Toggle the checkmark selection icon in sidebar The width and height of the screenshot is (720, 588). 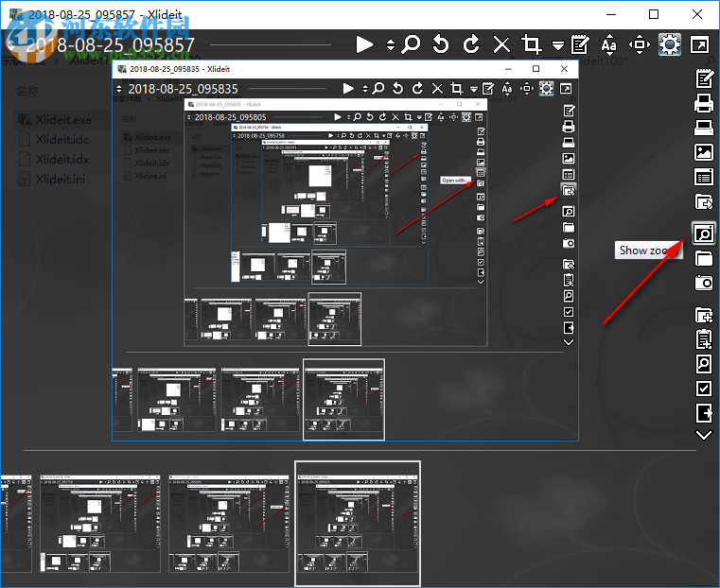(704, 389)
